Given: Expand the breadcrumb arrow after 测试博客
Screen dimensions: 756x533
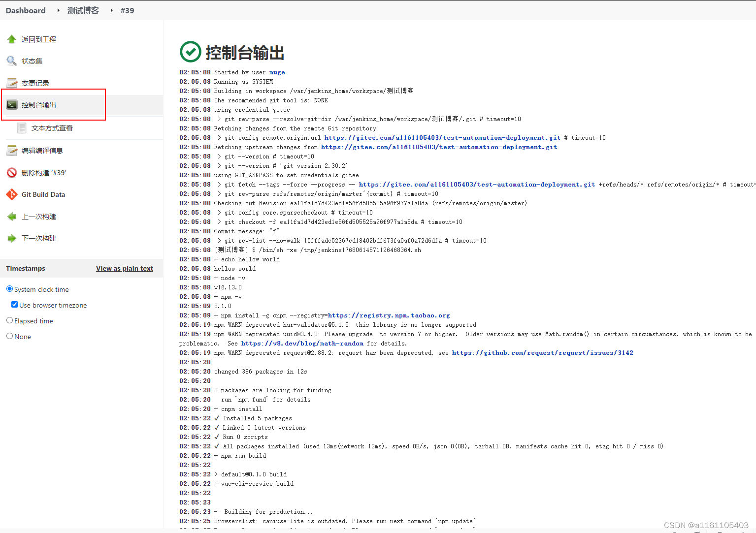Looking at the screenshot, I should 111,10.
